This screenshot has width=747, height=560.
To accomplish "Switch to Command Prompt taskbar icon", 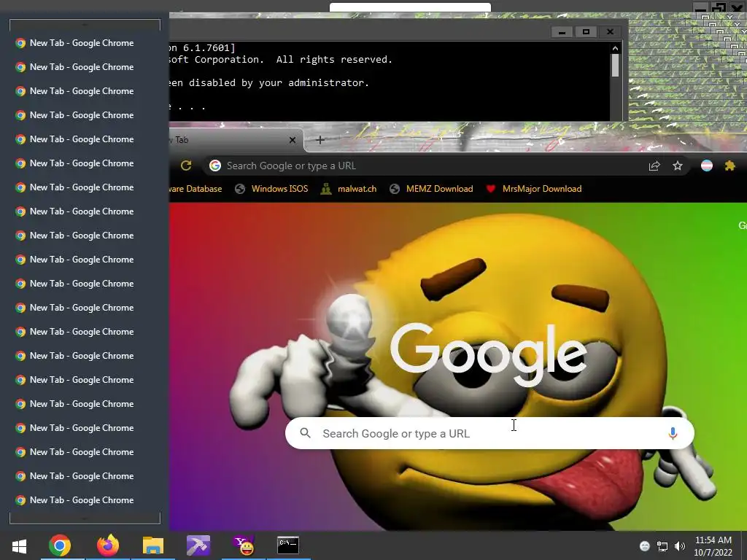I will pyautogui.click(x=288, y=545).
